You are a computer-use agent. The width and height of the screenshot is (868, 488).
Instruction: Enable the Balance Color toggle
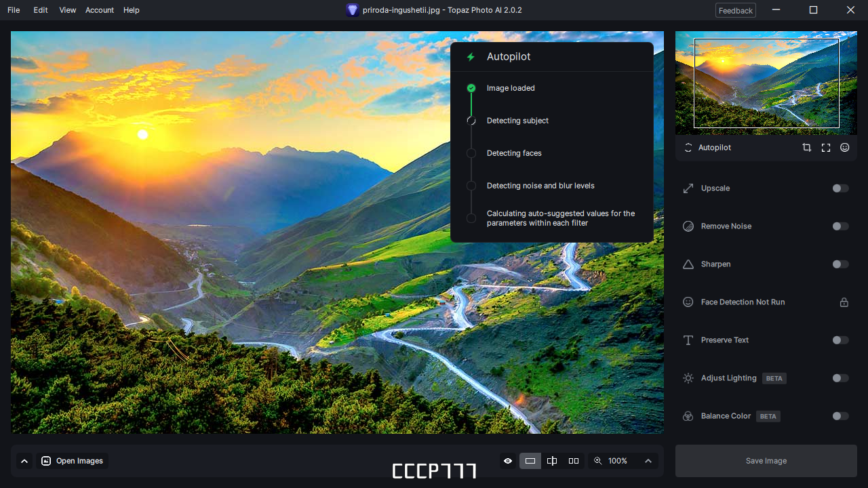(x=840, y=415)
